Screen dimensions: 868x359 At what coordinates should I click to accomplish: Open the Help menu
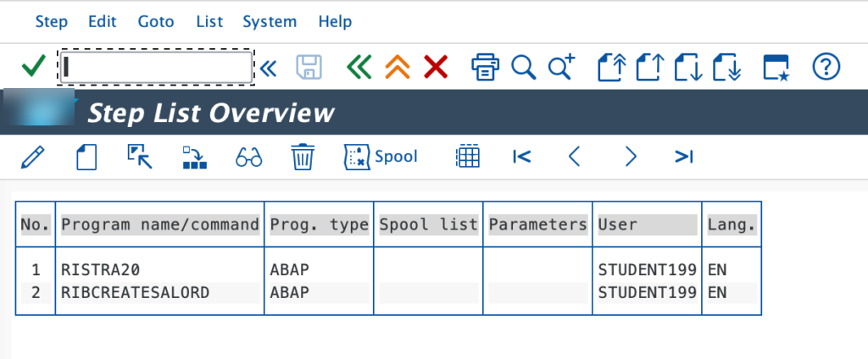[335, 21]
